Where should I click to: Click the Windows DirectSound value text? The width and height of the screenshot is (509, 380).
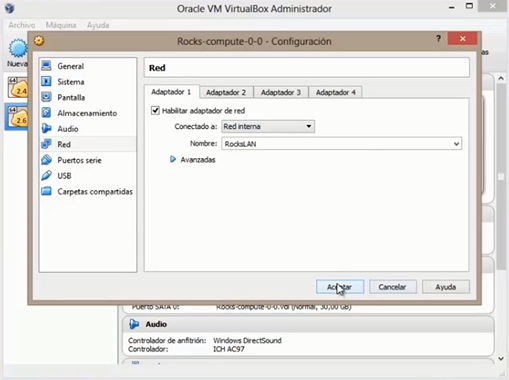pos(247,340)
